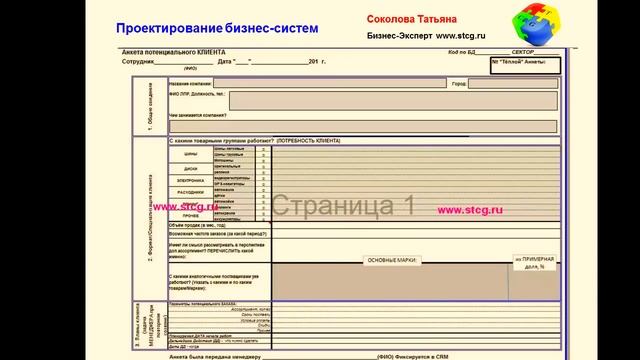Select the 'ПРОЧЕЕ' category cell
The height and width of the screenshot is (360, 640).
191,216
